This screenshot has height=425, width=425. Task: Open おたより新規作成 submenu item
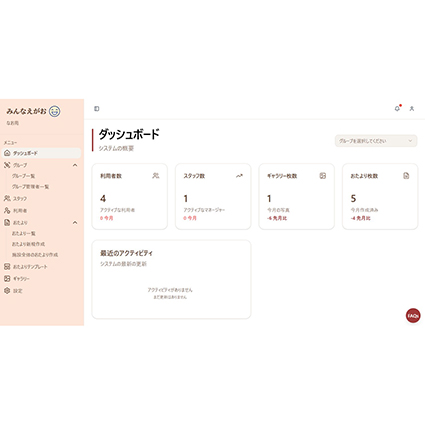pyautogui.click(x=28, y=244)
